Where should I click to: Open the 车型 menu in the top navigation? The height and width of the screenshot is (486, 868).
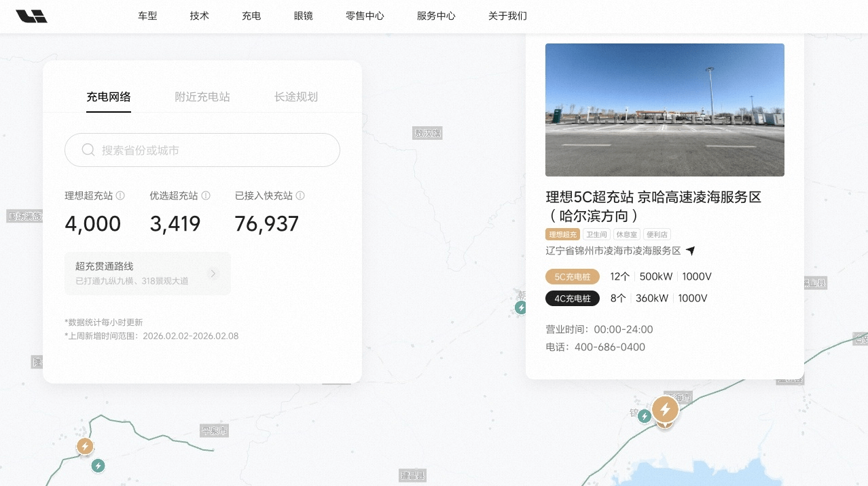(x=147, y=16)
